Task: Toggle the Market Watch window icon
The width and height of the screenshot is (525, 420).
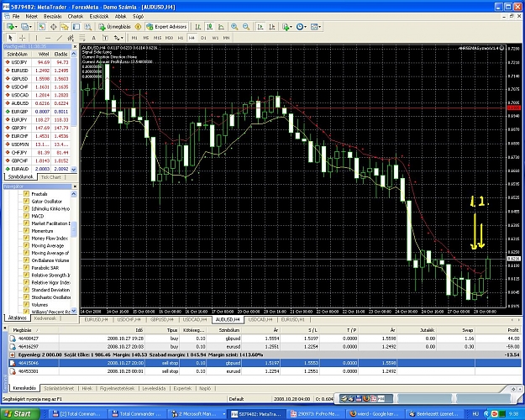Action: tap(41, 27)
